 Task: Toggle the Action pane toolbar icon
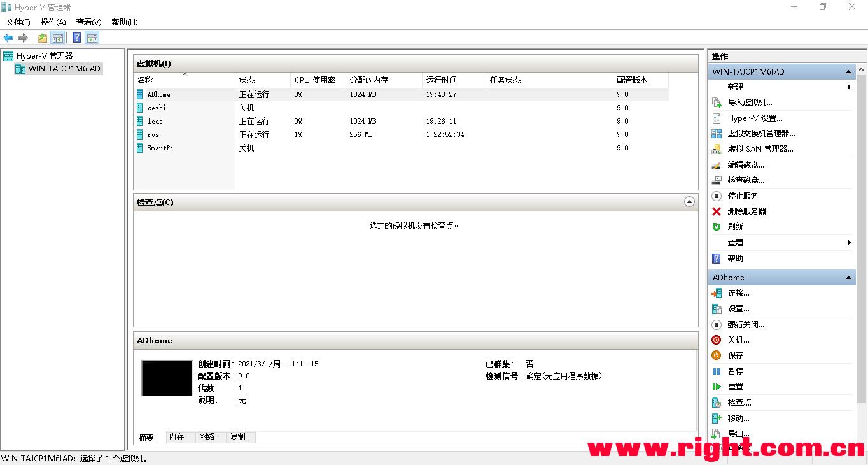pyautogui.click(x=92, y=38)
